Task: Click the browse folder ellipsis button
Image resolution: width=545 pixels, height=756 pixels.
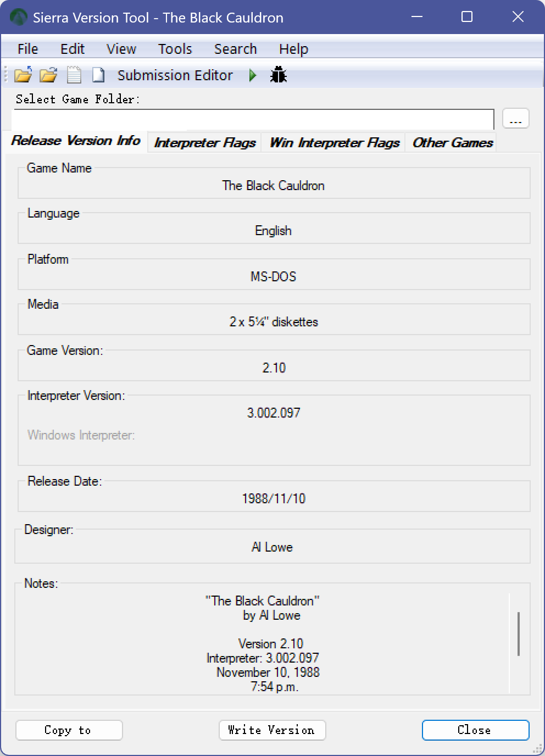Action: [x=516, y=119]
